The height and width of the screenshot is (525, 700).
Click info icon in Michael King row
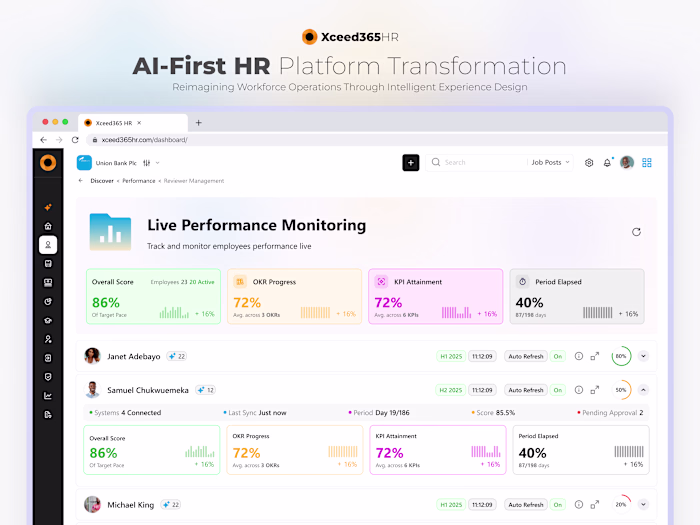(579, 504)
